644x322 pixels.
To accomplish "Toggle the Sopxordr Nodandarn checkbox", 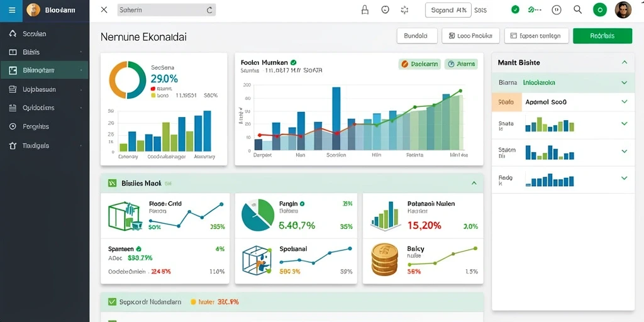I will [112, 302].
